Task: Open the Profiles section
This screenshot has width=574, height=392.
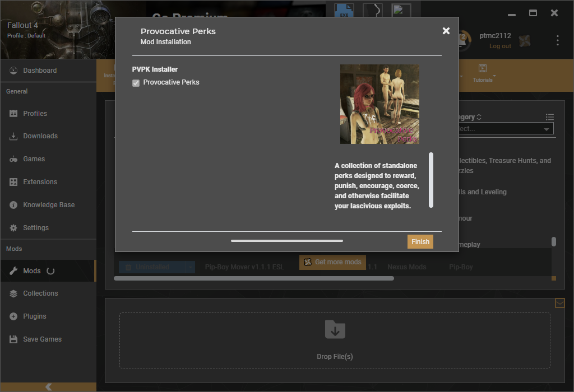Action: point(48,113)
